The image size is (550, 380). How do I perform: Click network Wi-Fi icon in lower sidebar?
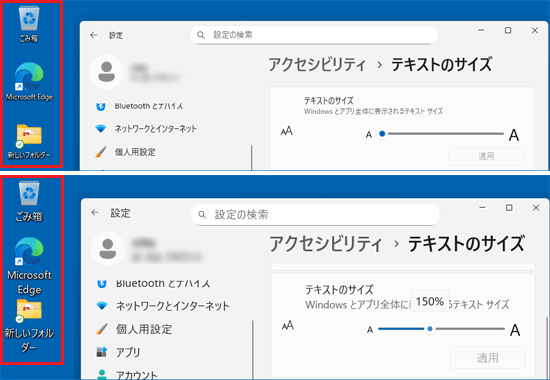(102, 306)
